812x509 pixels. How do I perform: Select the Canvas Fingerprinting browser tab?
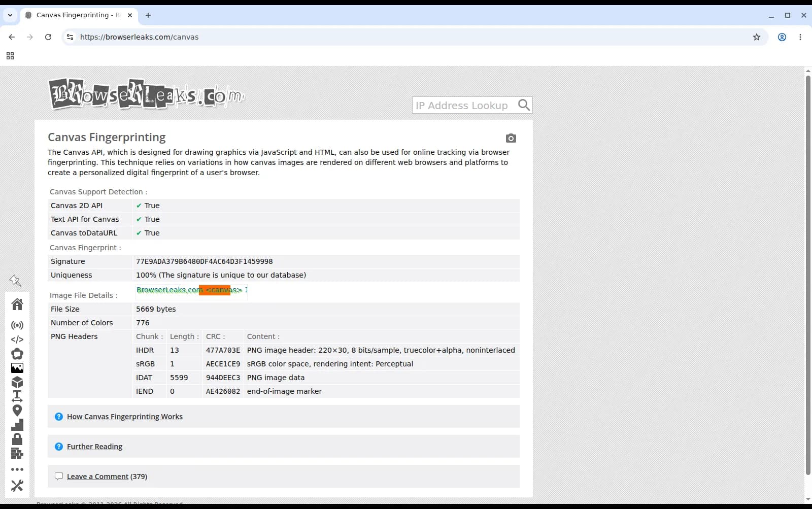[79, 15]
